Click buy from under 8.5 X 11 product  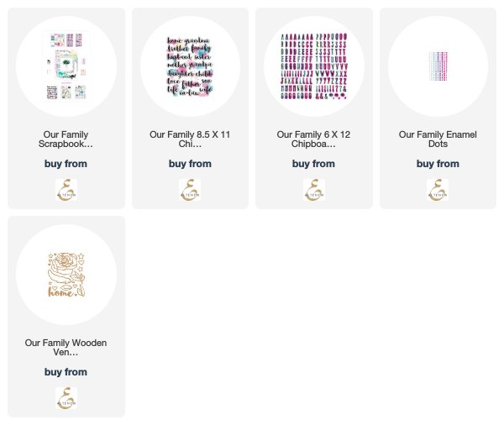tap(190, 164)
